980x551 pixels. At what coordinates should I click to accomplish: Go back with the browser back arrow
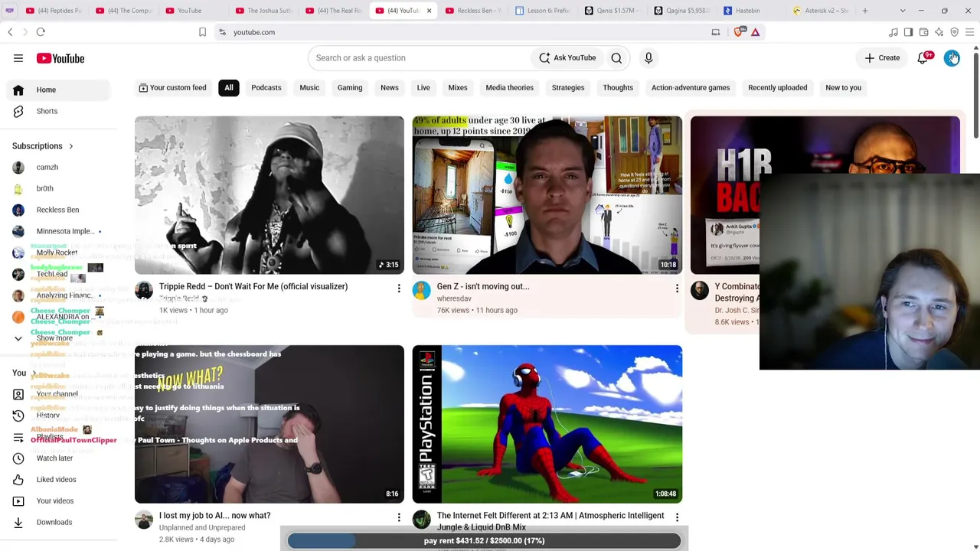point(10,32)
